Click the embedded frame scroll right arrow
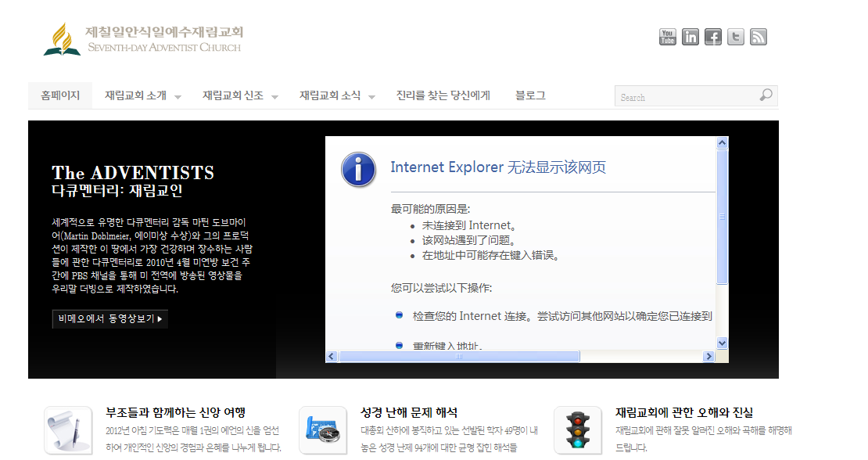The width and height of the screenshot is (868, 460). pos(708,357)
